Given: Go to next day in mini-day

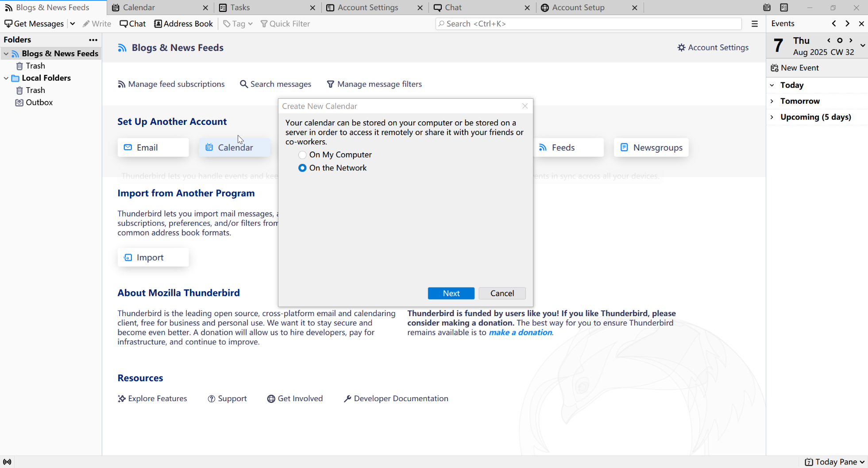Looking at the screenshot, I should pos(851,40).
